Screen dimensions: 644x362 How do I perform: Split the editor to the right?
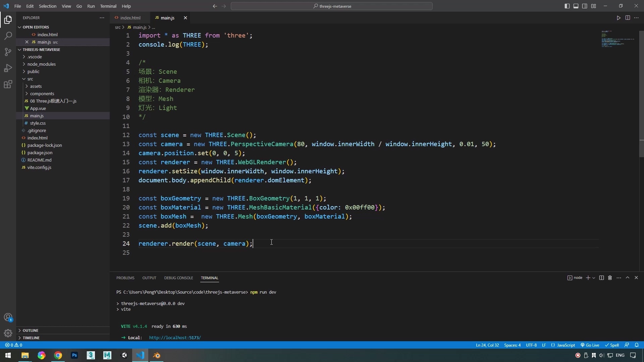coord(628,18)
